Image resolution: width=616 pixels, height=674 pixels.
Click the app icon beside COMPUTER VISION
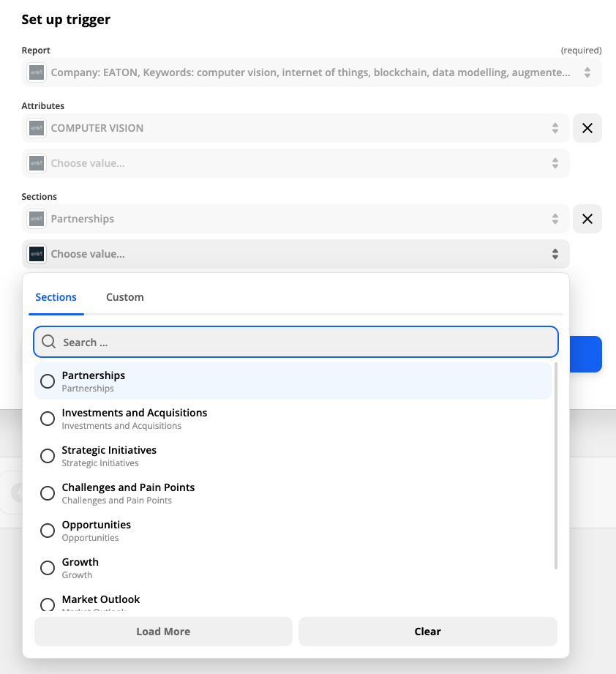(37, 128)
